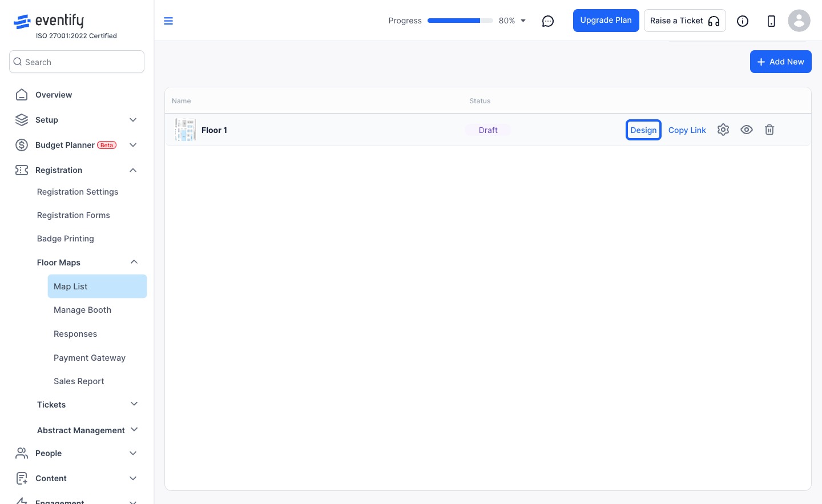Collapse the Registration section chevron
The height and width of the screenshot is (504, 822).
(x=133, y=170)
